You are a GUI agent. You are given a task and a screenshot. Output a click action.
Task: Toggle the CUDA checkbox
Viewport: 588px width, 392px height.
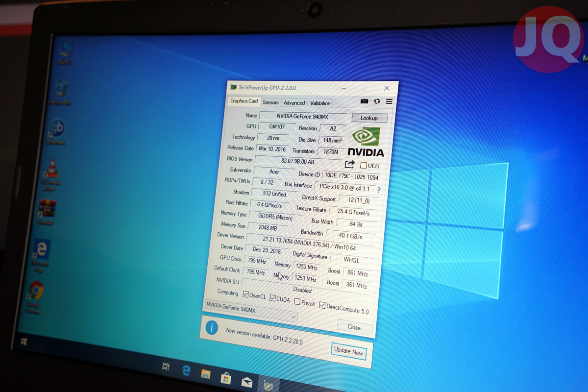273,298
